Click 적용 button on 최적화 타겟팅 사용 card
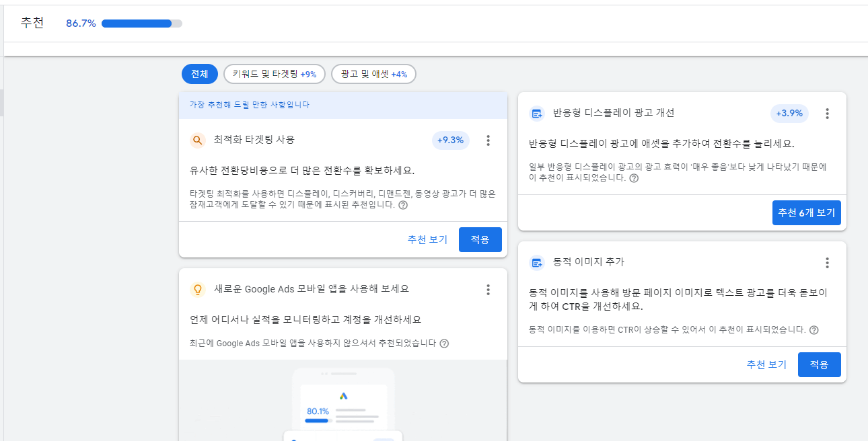868x441 pixels. point(480,239)
